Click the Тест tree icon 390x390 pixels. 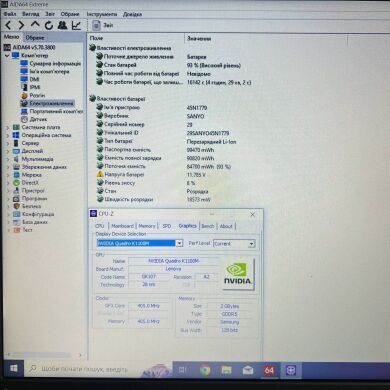point(16,230)
